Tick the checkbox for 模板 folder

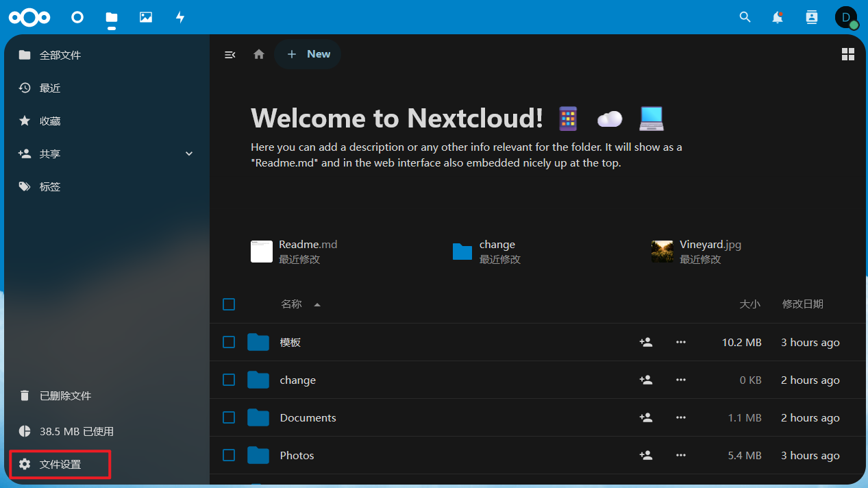[x=229, y=342]
